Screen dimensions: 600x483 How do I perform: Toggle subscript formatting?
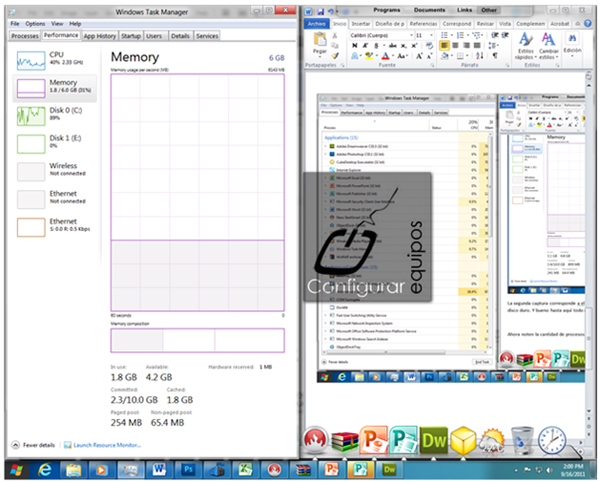[404, 46]
